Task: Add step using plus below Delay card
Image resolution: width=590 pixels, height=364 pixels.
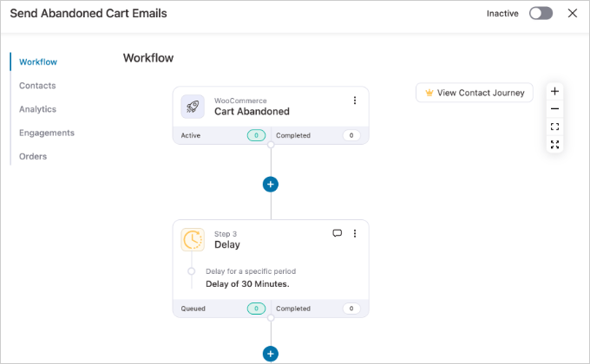Action: coord(271,354)
